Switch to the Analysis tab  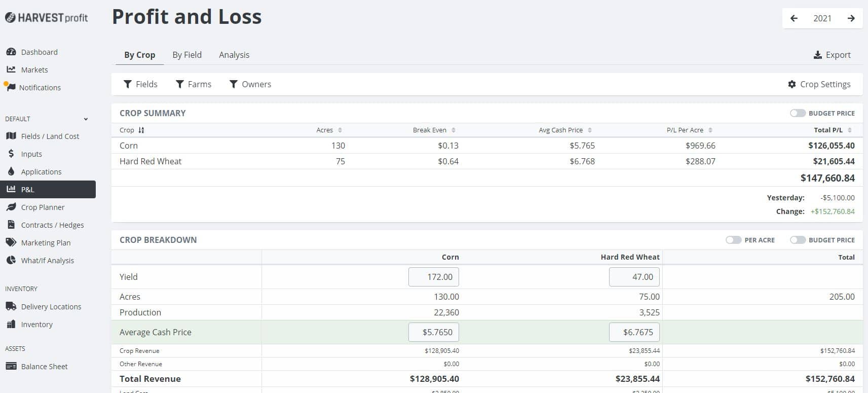point(234,55)
